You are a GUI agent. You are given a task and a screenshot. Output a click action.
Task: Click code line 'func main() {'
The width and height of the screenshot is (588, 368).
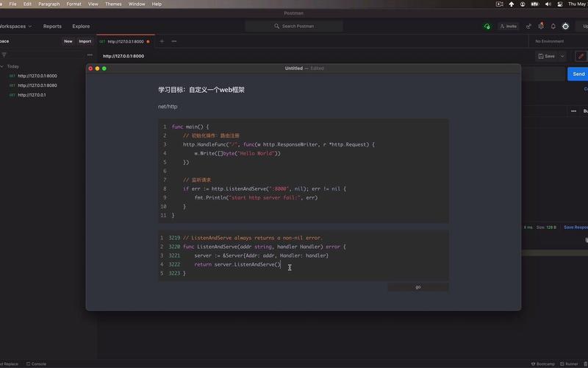point(190,127)
